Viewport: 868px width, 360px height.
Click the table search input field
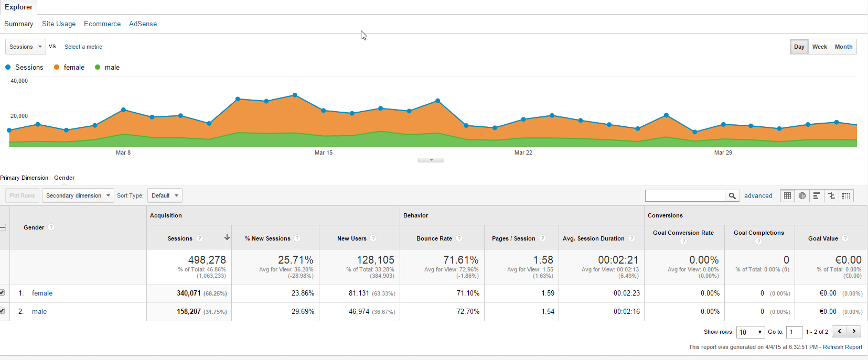coord(685,195)
